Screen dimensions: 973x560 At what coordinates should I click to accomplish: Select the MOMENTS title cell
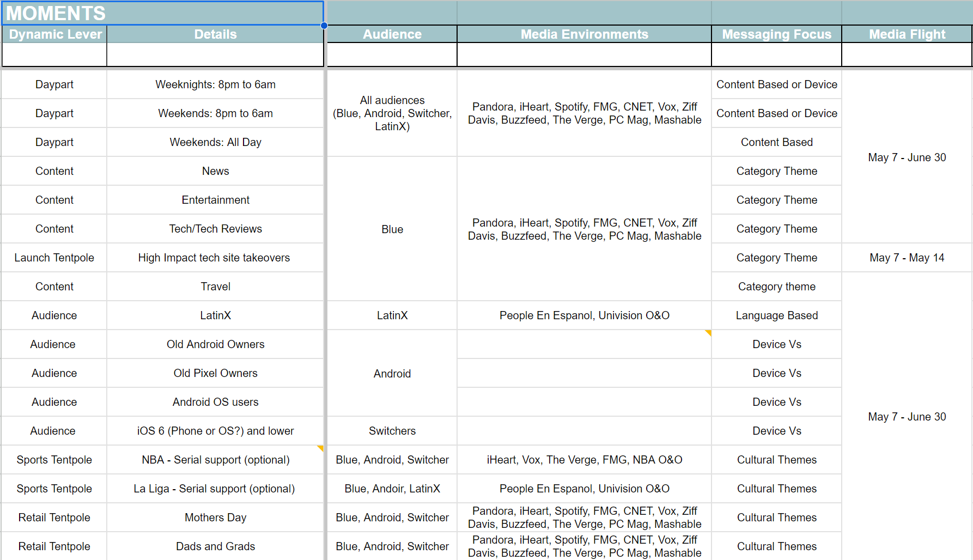click(163, 13)
